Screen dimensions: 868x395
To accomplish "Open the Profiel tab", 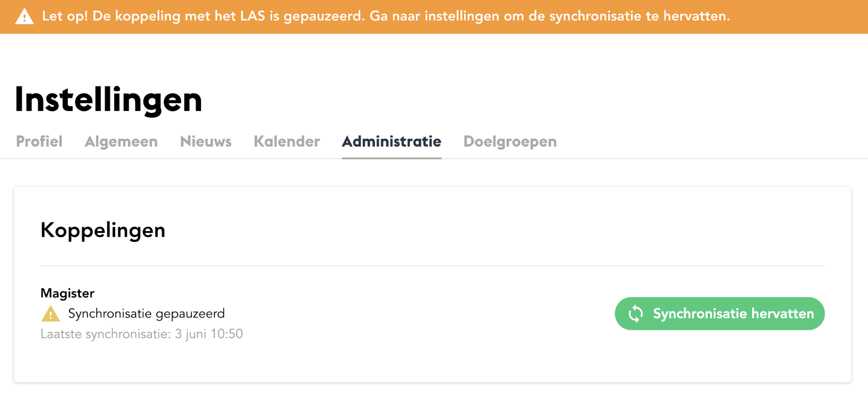I will tap(39, 142).
